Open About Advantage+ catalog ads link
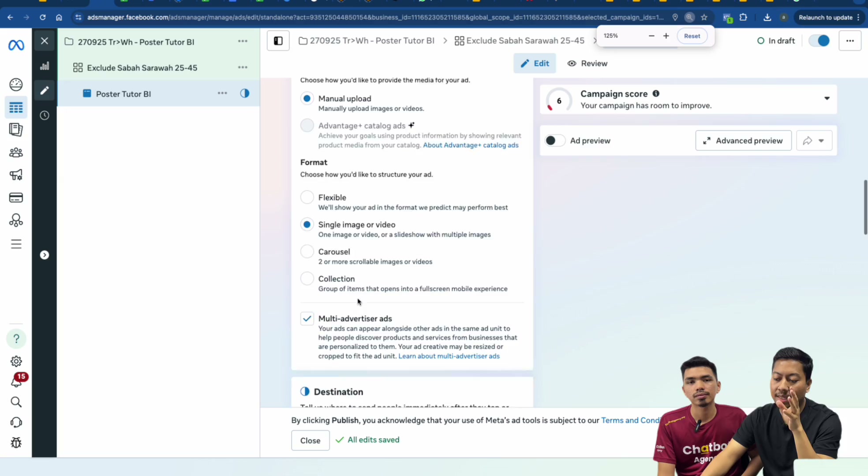Image resolution: width=868 pixels, height=476 pixels. click(471, 145)
